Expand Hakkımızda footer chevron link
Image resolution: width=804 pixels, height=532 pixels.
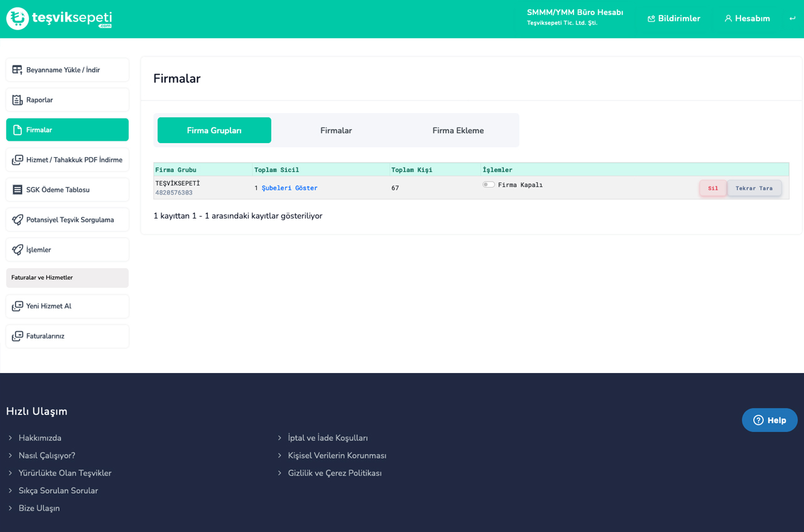pyautogui.click(x=11, y=438)
